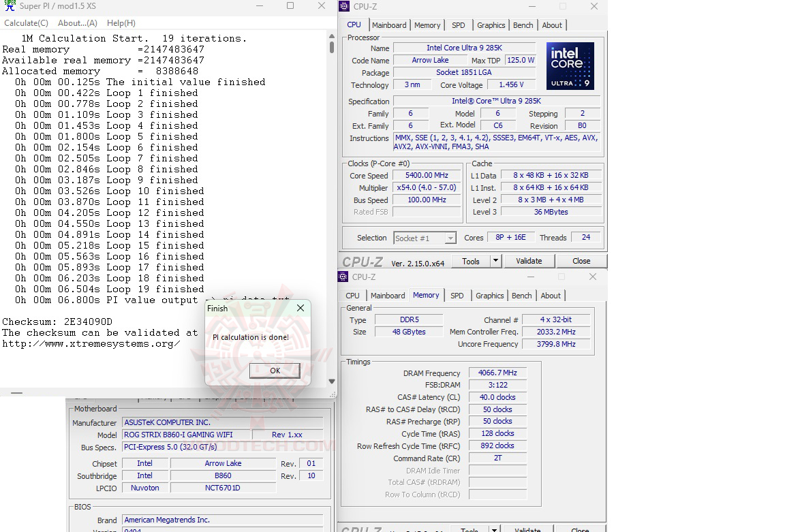The image size is (785, 532).
Task: Click the Super PI scrollbar down arrow
Action: pos(331,381)
